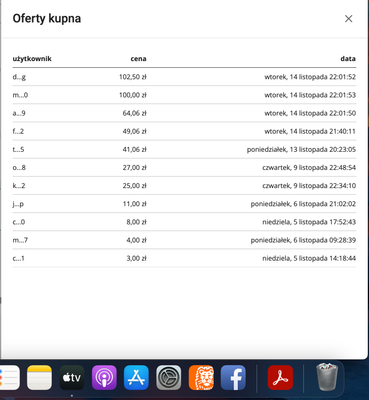Image resolution: width=369 pixels, height=400 pixels.
Task: Open System Preferences gear icon
Action: (x=169, y=378)
